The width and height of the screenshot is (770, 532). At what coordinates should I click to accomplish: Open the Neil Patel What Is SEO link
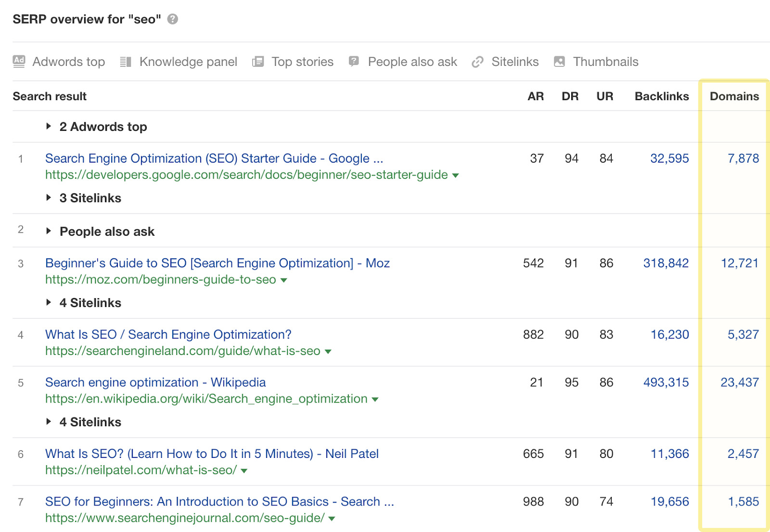coord(212,454)
